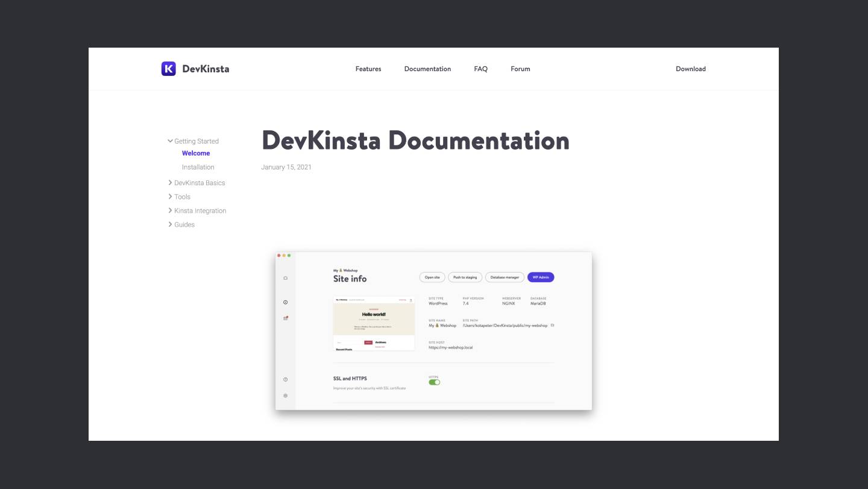
Task: Click the WP Admin button
Action: click(541, 277)
